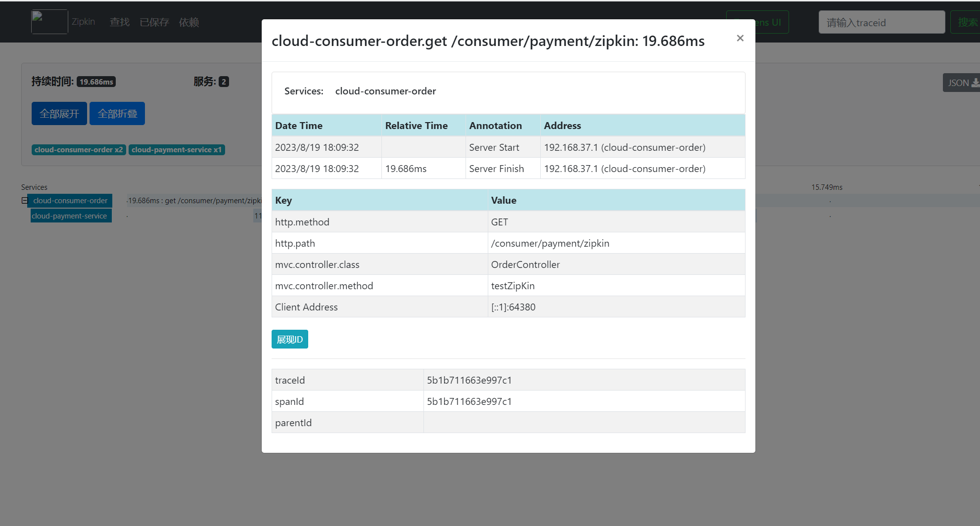980x526 pixels.
Task: Click the http.path key cell
Action: [379, 243]
